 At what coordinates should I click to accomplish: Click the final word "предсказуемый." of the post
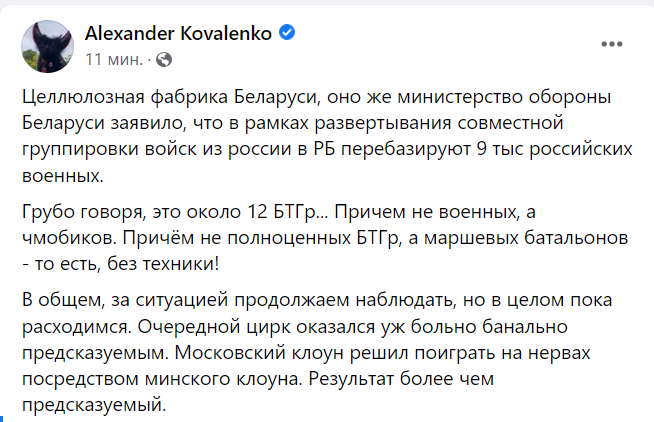94,405
